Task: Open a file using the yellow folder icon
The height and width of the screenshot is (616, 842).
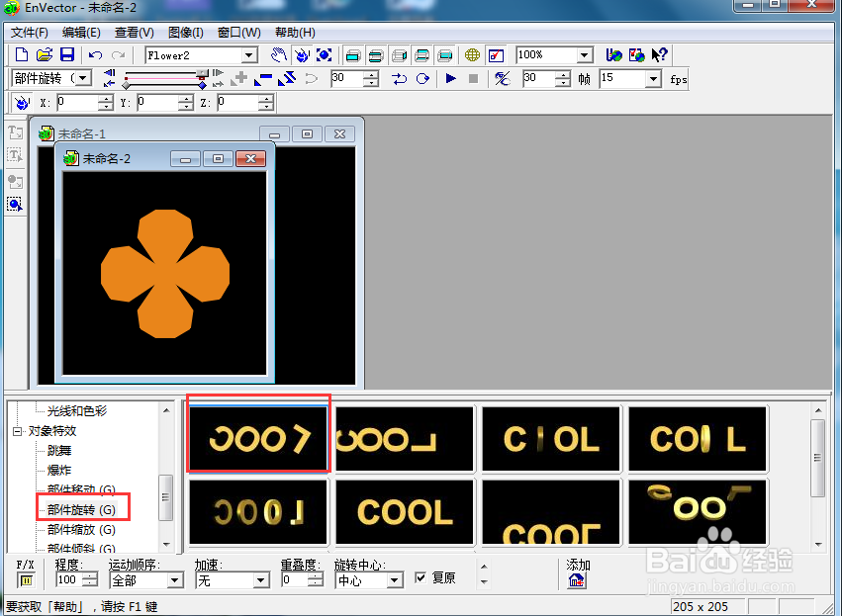Action: [x=45, y=54]
